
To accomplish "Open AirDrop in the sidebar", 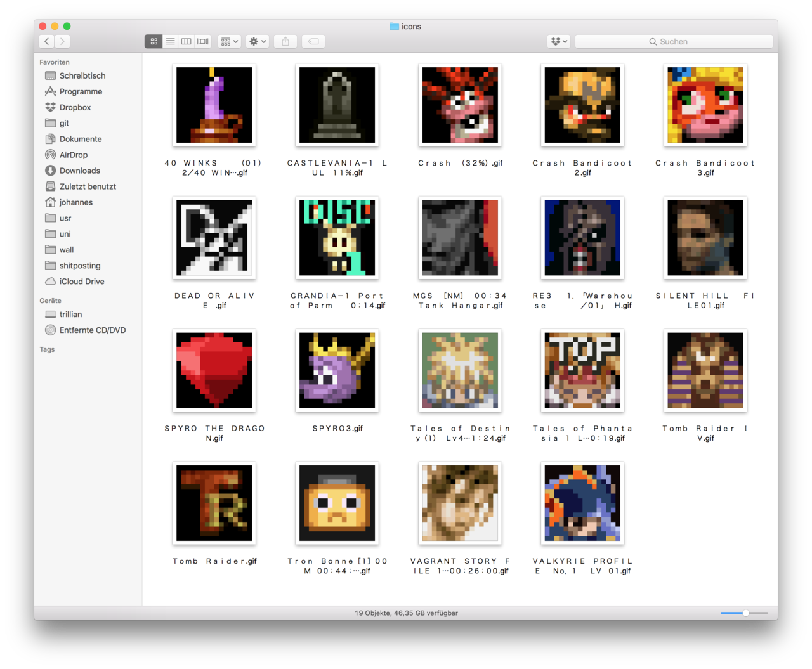I will click(74, 155).
